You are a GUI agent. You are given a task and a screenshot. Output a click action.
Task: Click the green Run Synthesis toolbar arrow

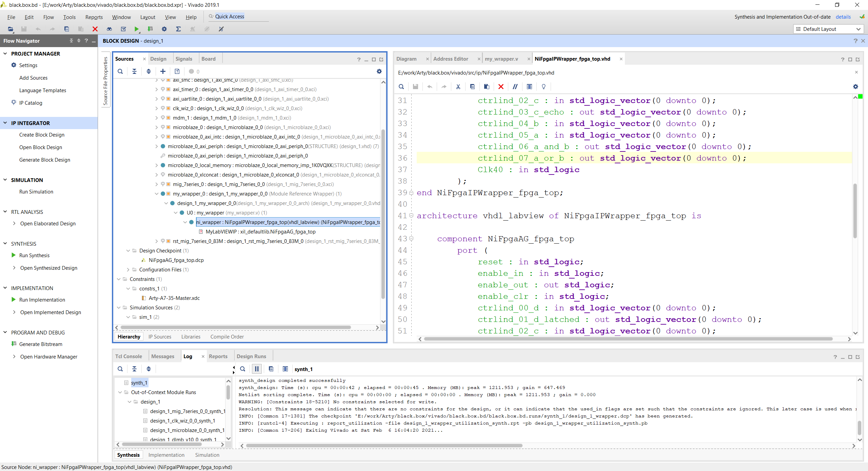[136, 29]
